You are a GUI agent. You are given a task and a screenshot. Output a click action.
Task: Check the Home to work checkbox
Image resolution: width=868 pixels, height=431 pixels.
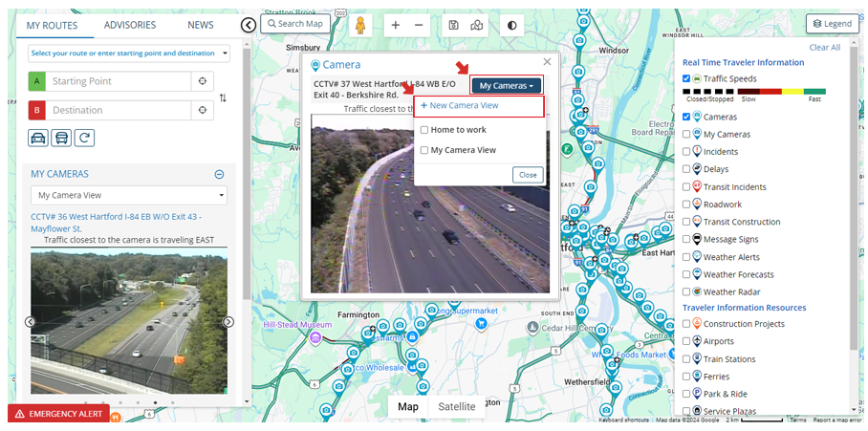coord(424,130)
